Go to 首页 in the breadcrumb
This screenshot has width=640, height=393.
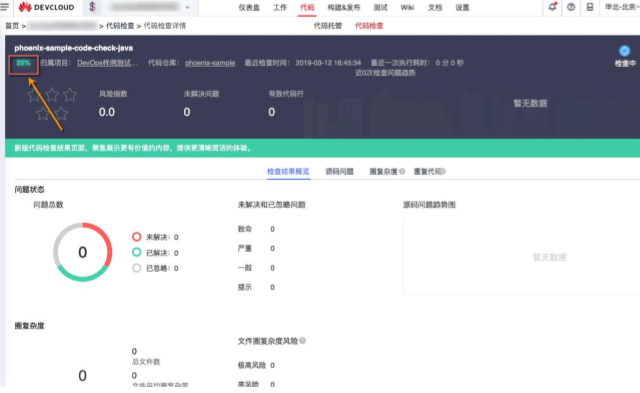(x=12, y=26)
